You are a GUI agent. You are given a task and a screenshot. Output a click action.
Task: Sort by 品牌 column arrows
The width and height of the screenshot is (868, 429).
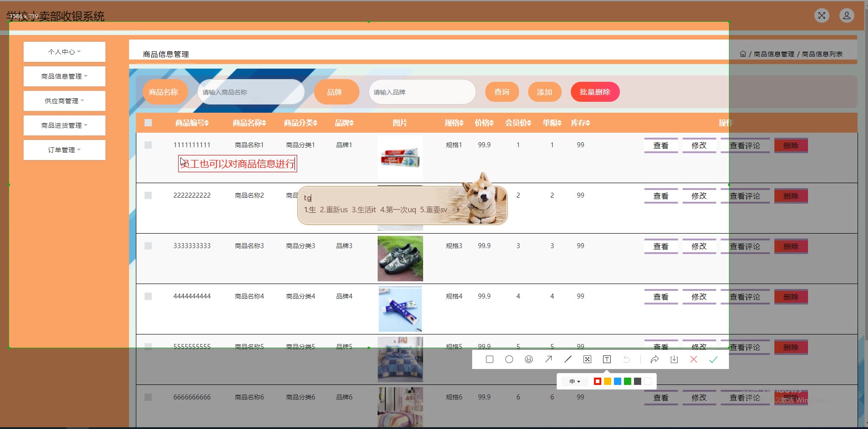coord(351,123)
